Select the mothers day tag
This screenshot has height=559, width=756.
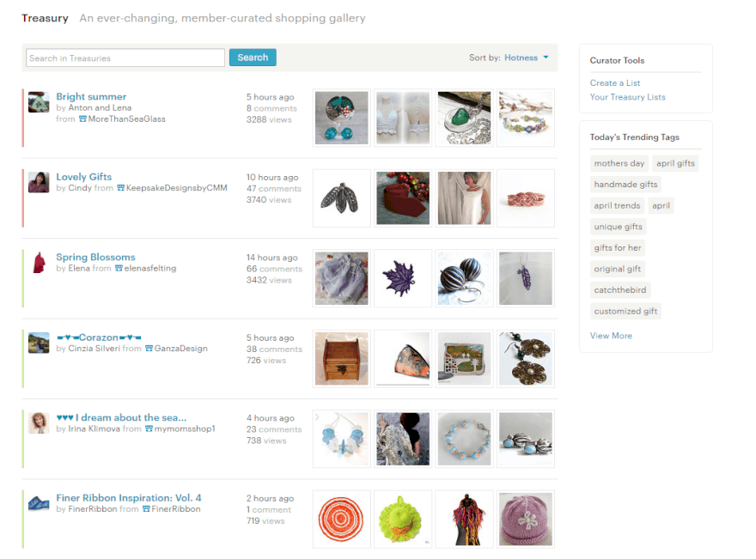coord(619,163)
